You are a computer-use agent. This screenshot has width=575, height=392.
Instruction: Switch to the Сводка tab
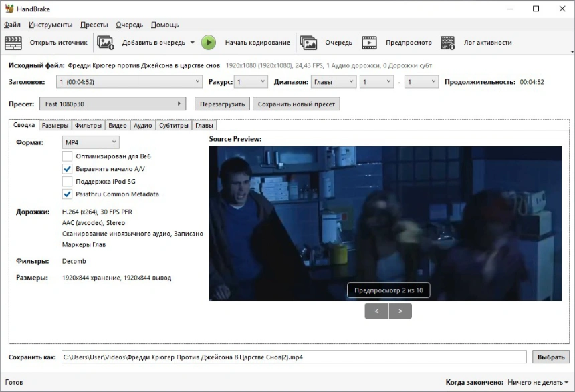point(24,125)
